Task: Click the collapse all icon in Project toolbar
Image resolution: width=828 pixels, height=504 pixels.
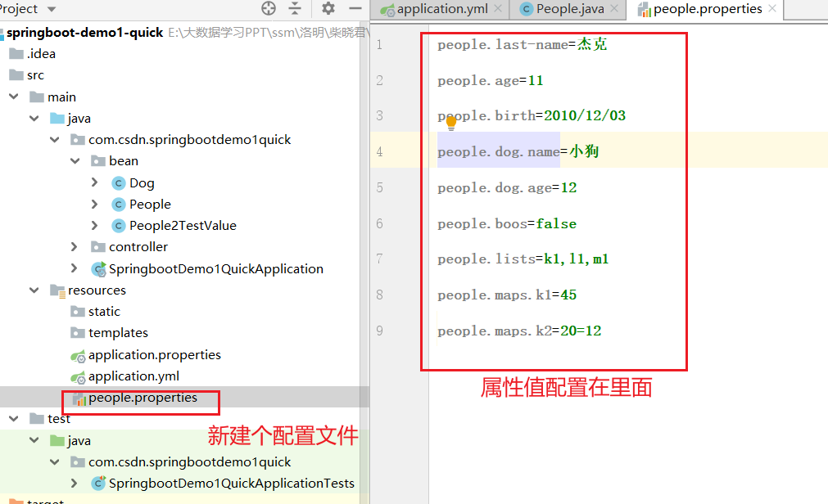Action: [295, 8]
